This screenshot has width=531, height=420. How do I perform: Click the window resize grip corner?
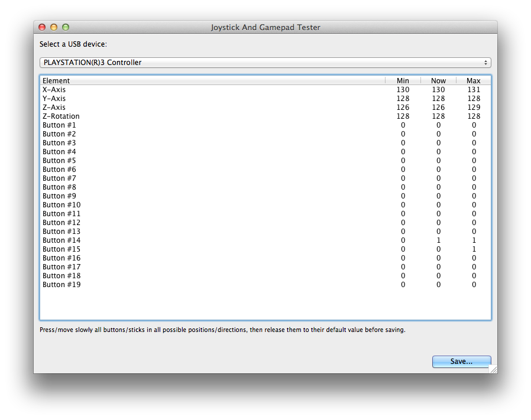tap(493, 369)
